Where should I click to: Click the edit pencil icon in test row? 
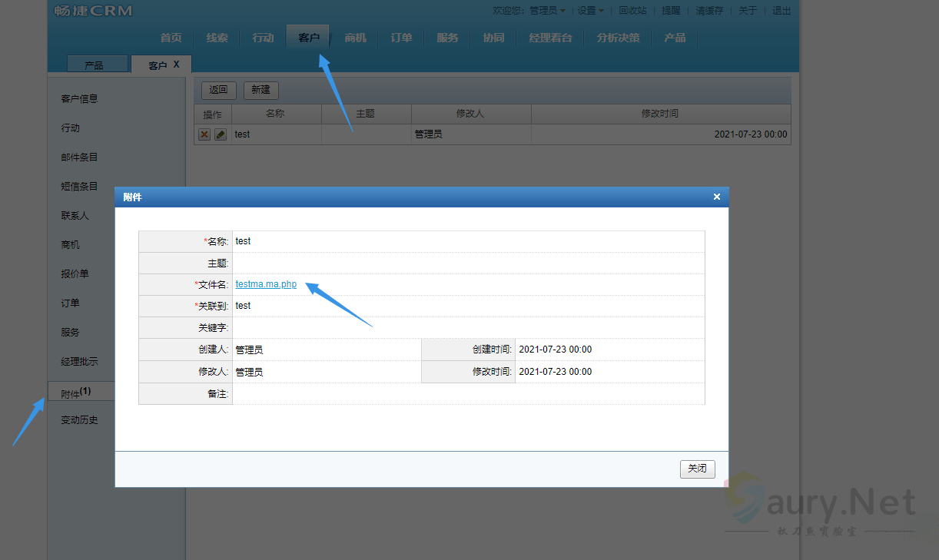tap(221, 134)
